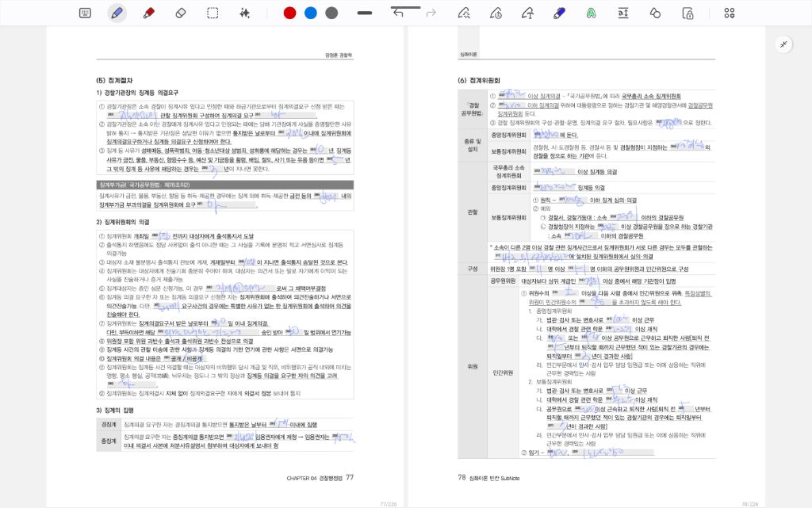Viewport: 812px width, 508px height.
Task: Pick the gray color swatch
Action: click(331, 13)
